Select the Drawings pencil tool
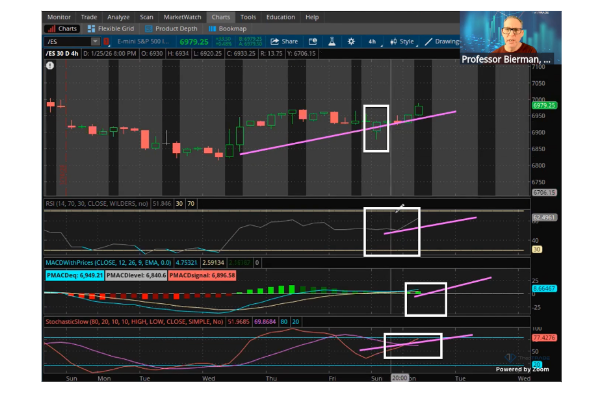The image size is (608, 395). coord(441,41)
